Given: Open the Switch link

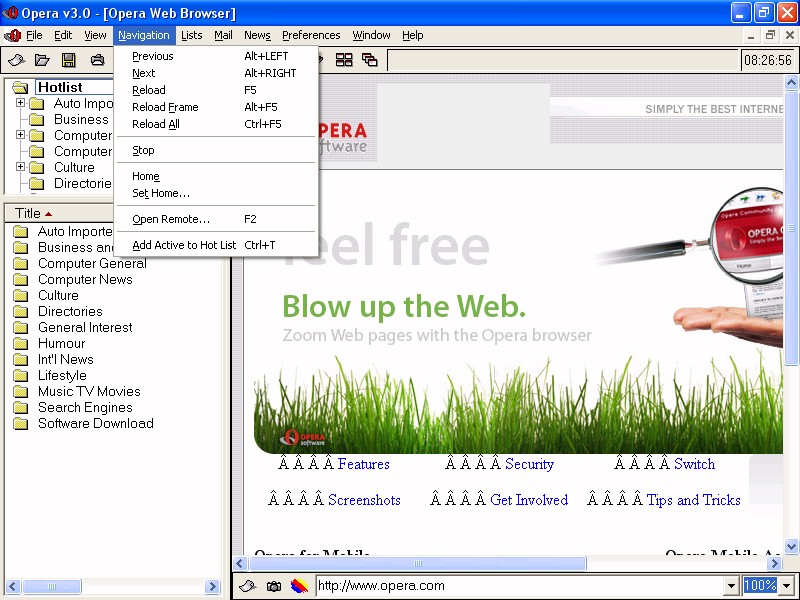Looking at the screenshot, I should coord(694,464).
